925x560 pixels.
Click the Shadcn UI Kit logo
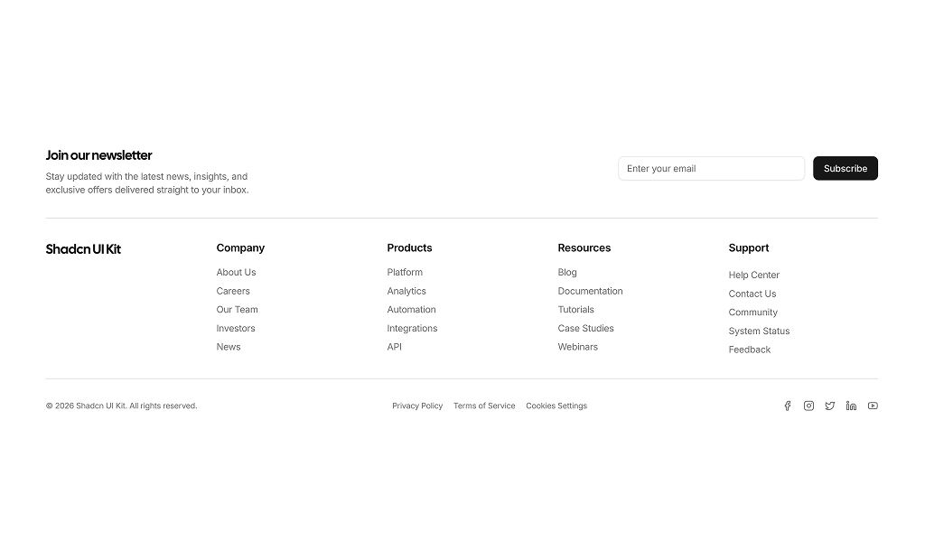pyautogui.click(x=83, y=249)
